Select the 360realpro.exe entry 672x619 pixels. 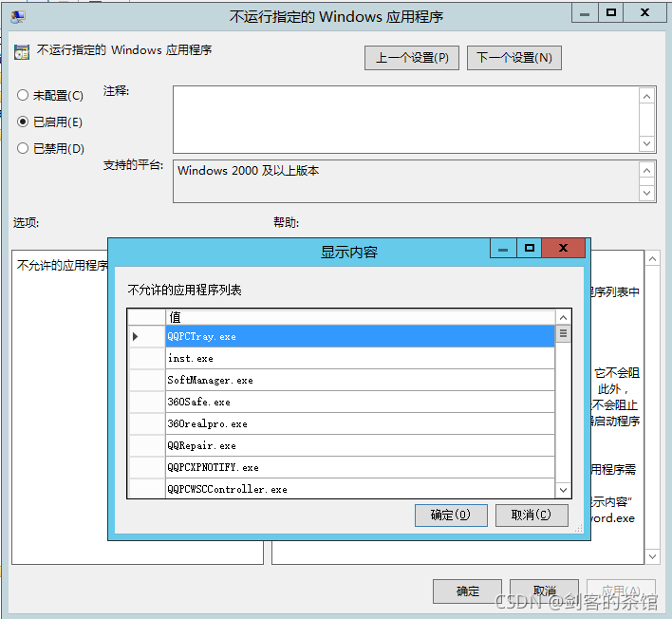pyautogui.click(x=360, y=424)
